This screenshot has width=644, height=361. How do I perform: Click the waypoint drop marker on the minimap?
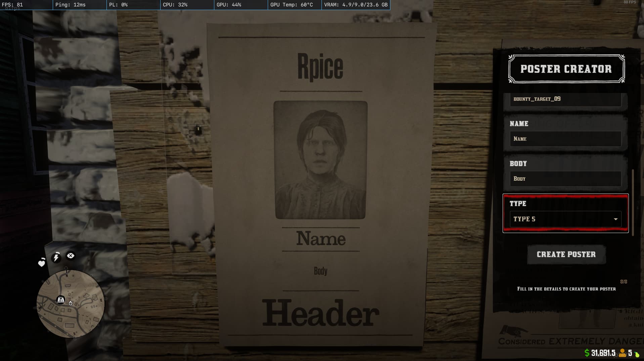tap(70, 303)
